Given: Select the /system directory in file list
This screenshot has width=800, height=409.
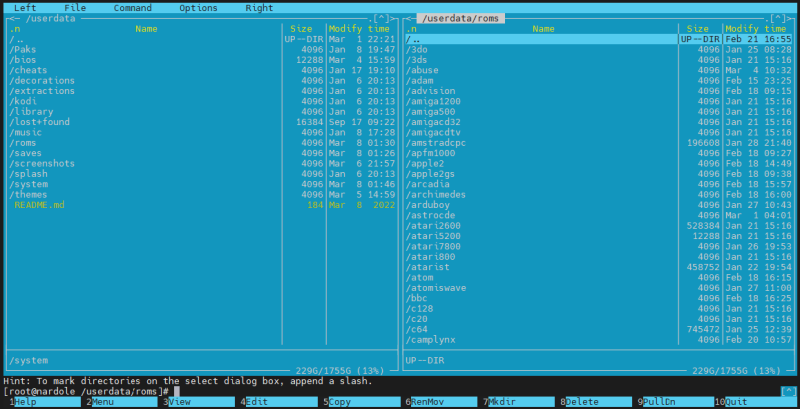Looking at the screenshot, I should pyautogui.click(x=202, y=184).
